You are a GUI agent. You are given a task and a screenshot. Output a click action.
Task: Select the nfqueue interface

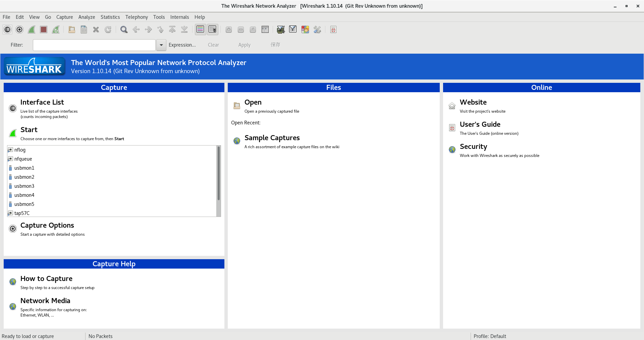point(112,159)
